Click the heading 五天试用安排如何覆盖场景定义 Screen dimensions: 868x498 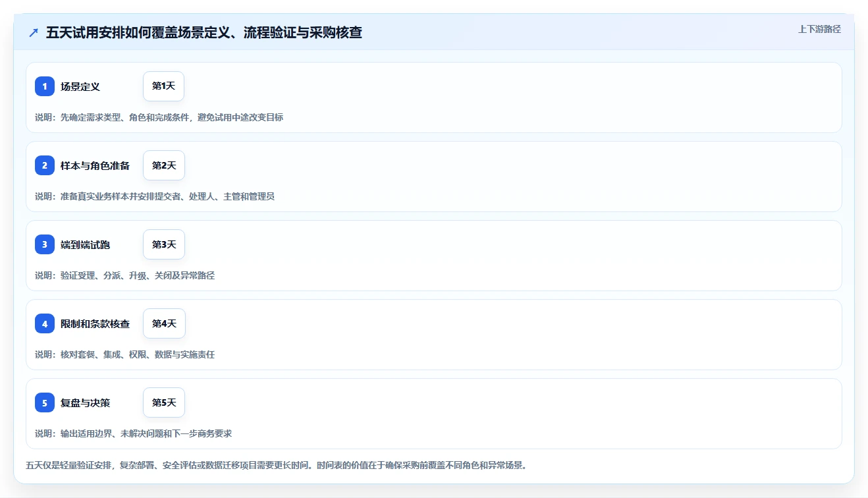204,32
